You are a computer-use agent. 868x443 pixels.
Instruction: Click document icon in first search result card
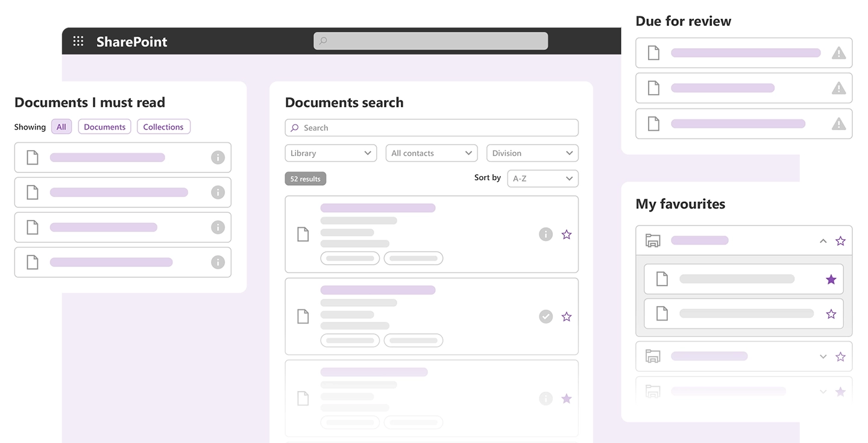[303, 234]
